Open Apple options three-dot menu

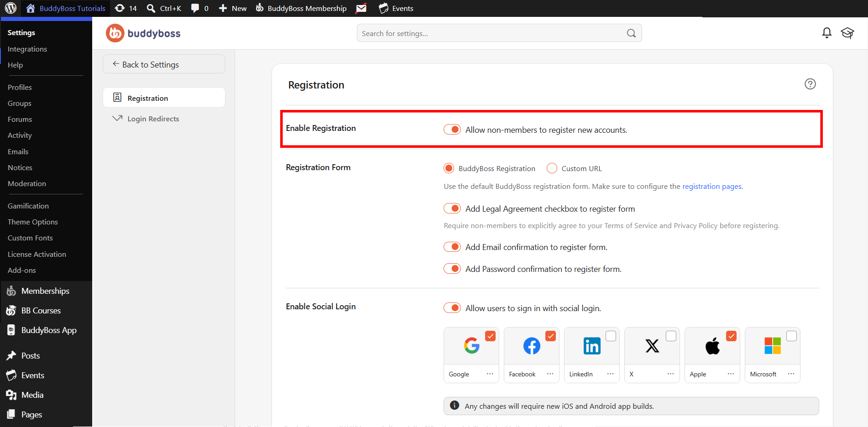(x=731, y=374)
